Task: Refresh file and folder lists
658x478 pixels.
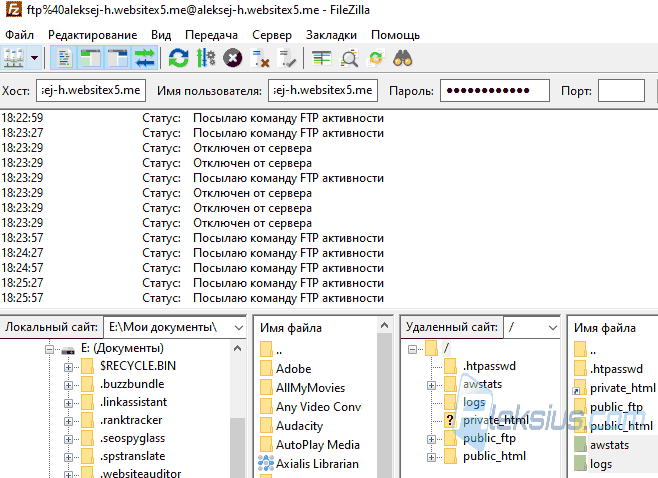Action: pyautogui.click(x=178, y=58)
